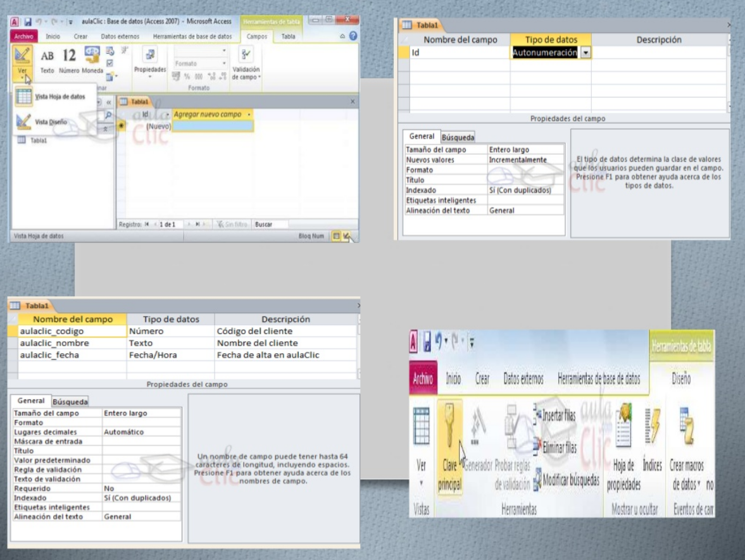Click the highlighted cell beside (Nuevo)

click(213, 127)
